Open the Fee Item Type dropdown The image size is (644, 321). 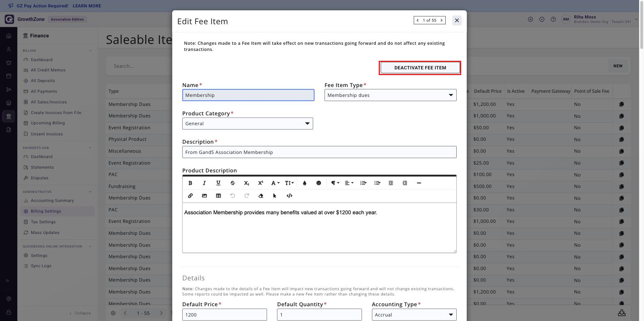[390, 95]
